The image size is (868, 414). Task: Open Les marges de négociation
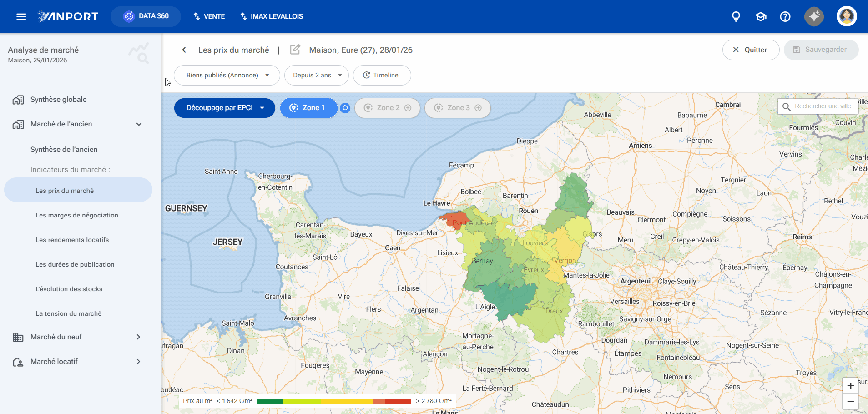pos(78,215)
